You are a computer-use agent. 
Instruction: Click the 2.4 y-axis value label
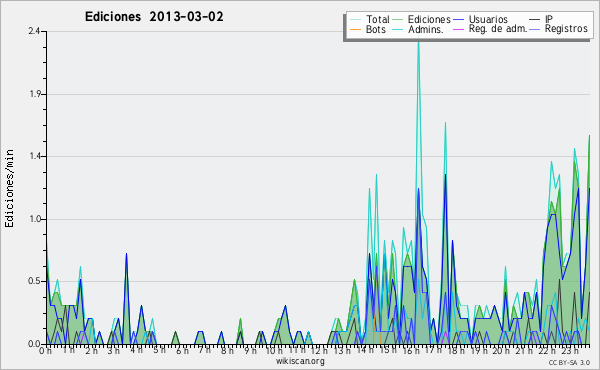pos(34,31)
